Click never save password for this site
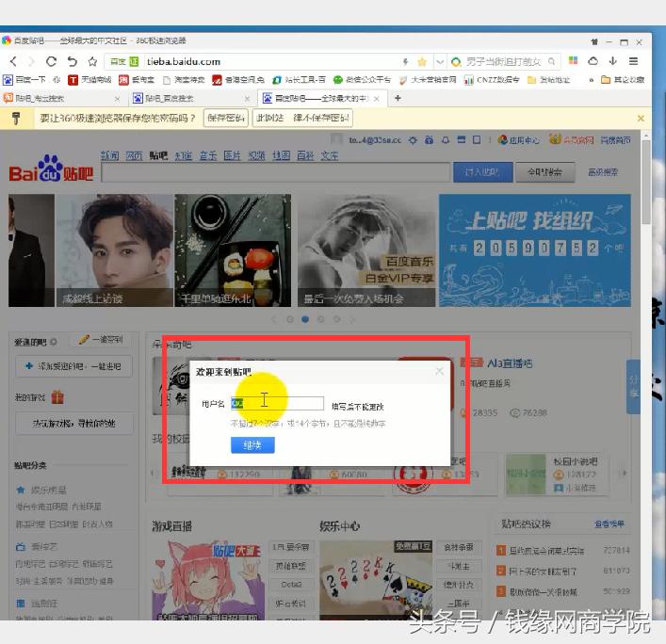Image resolution: width=666 pixels, height=644 pixels. [x=302, y=118]
